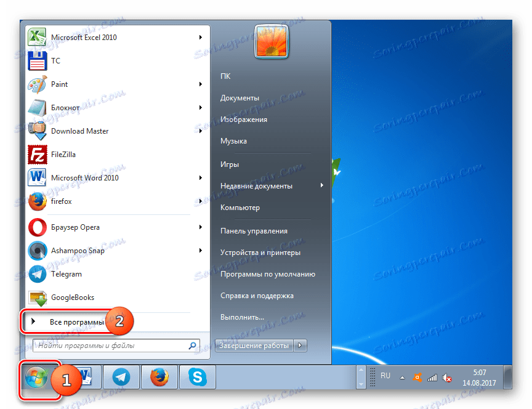Open firefox icon in Start menu
This screenshot has width=532, height=409.
37,201
